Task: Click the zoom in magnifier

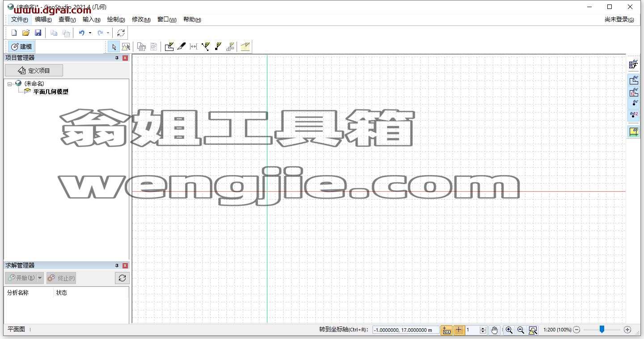Action: [x=509, y=330]
